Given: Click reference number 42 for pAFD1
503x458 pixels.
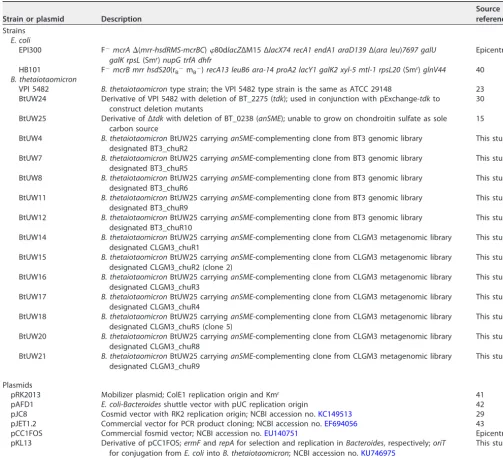Looking at the screenshot, I should (480, 404).
